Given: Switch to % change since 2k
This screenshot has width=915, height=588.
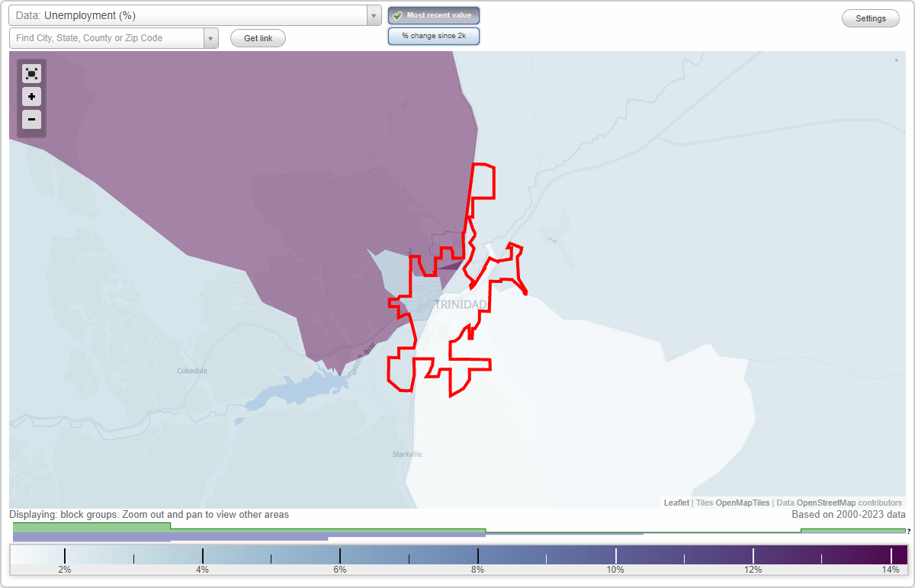Looking at the screenshot, I should point(434,36).
